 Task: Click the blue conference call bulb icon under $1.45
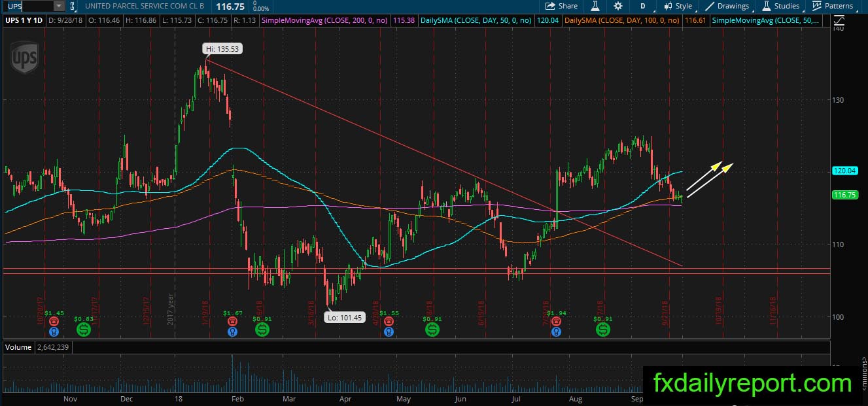coord(54,331)
